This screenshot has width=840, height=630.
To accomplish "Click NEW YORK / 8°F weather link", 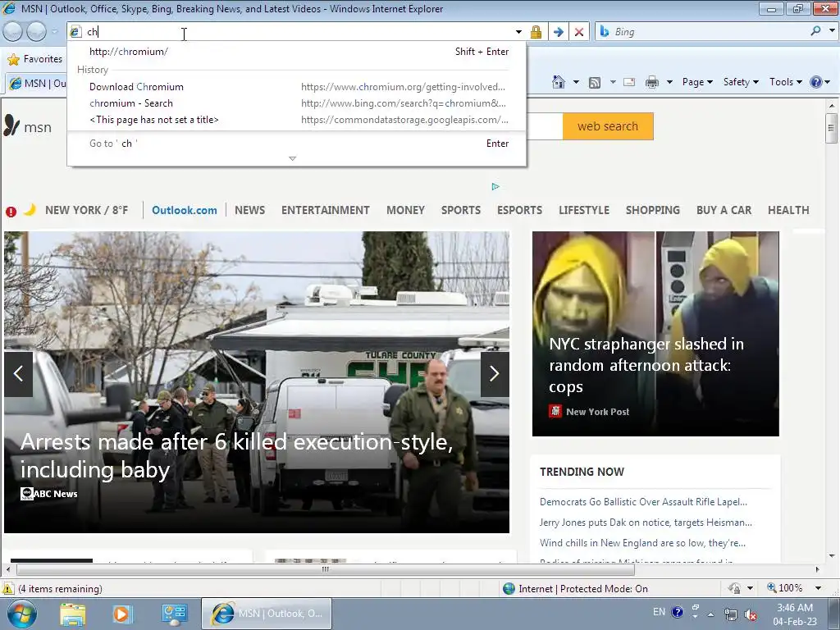I will point(86,210).
